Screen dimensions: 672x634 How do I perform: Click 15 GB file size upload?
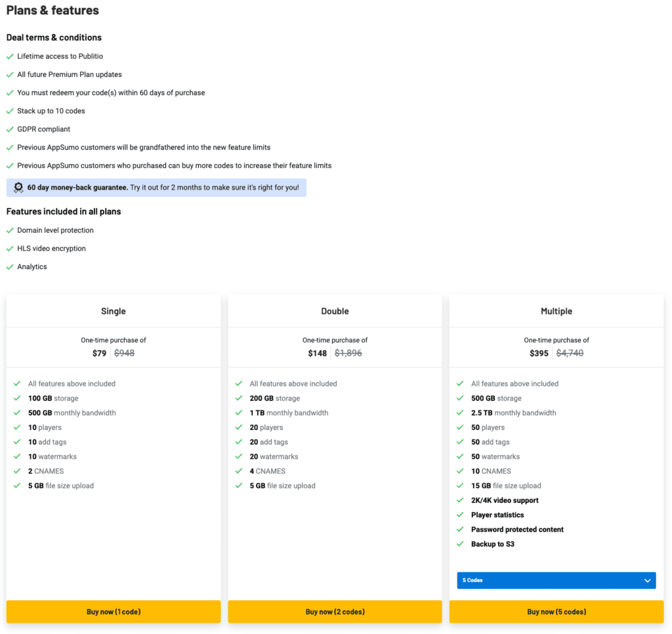click(506, 486)
